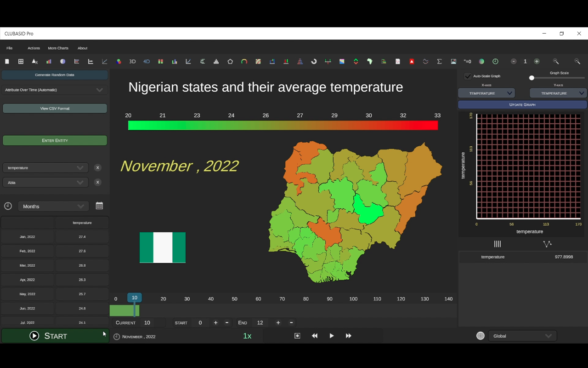
Task: Click the temperature color gradient bar
Action: pos(283,125)
